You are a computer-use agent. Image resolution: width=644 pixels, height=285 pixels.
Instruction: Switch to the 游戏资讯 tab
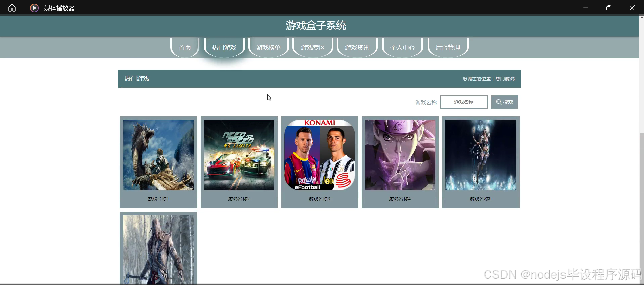tap(357, 47)
